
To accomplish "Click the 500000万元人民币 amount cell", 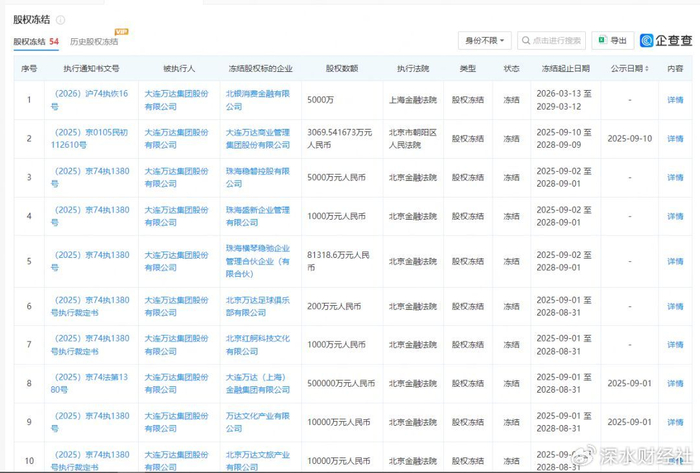I will (x=341, y=384).
